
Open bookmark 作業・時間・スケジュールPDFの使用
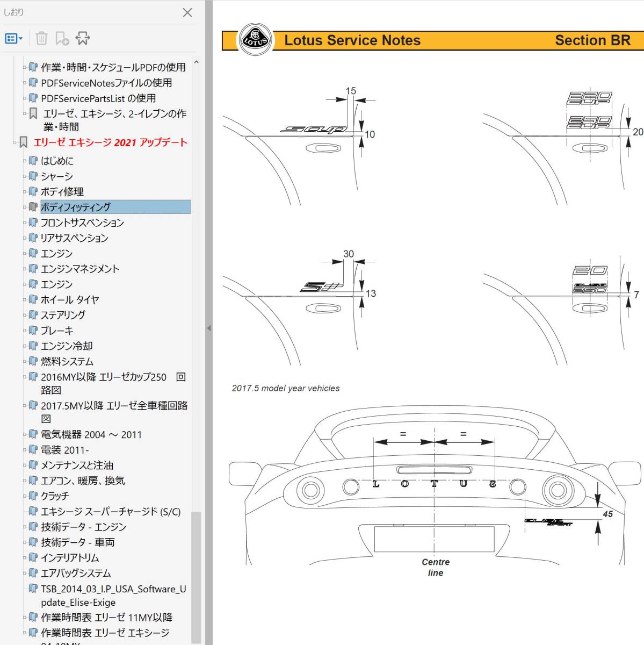point(113,67)
